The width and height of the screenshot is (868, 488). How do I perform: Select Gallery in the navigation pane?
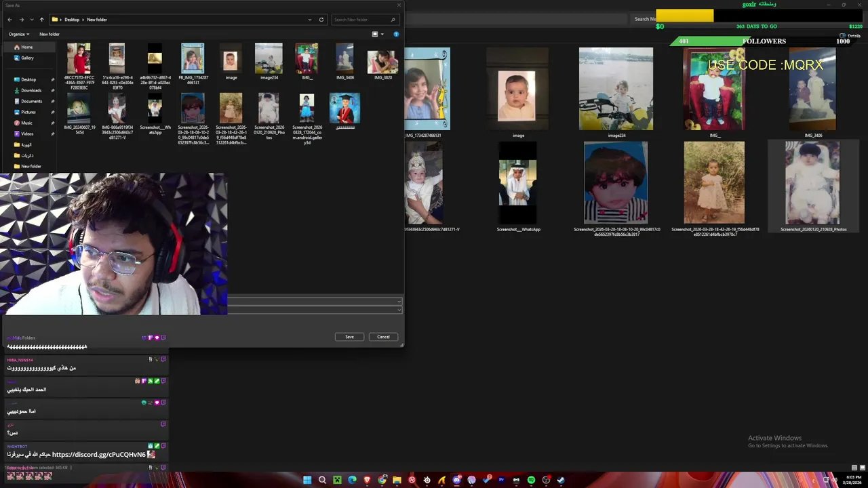point(27,58)
